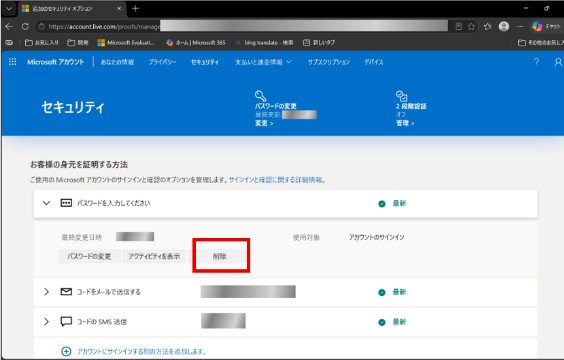
Task: Open the reader view icon in address bar
Action: [459, 26]
